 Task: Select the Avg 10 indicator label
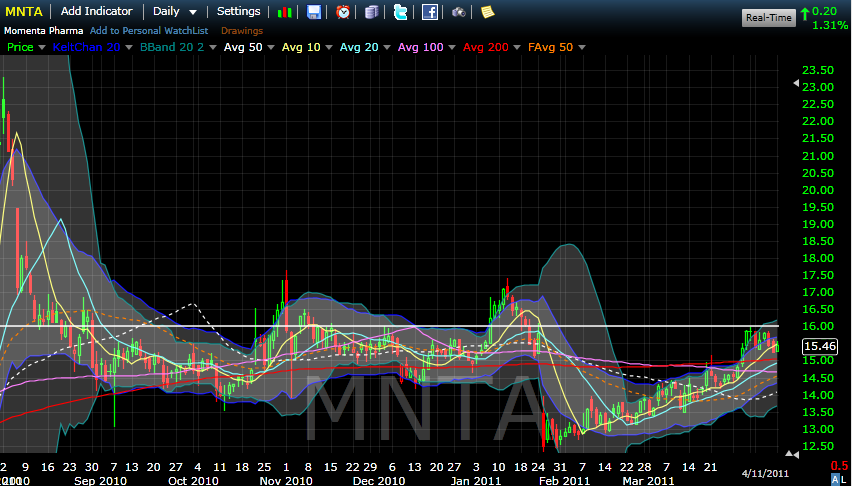point(301,47)
